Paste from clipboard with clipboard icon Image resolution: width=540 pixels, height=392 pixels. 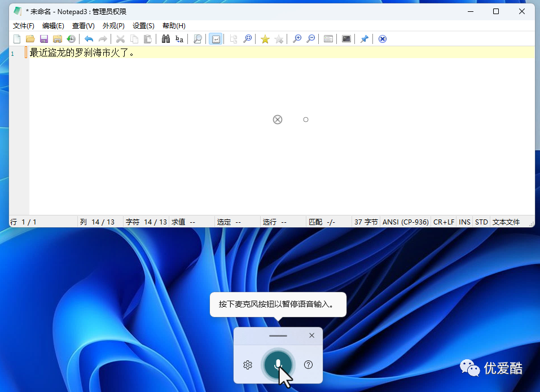pos(148,39)
